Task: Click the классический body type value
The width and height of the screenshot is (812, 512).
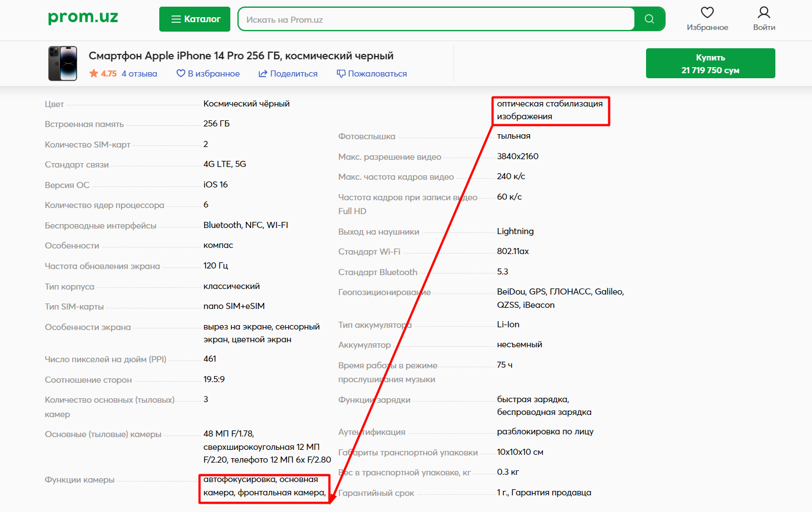Action: (231, 286)
